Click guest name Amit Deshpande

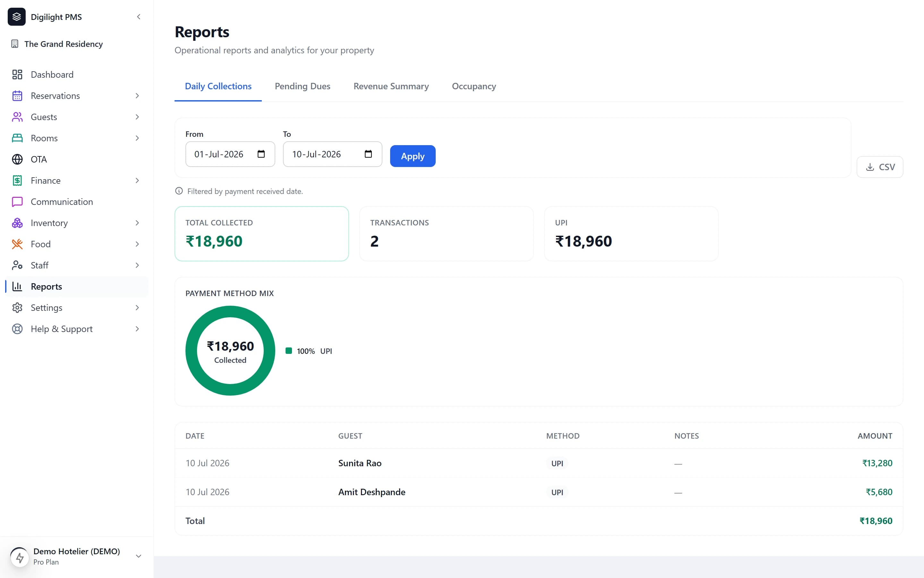[372, 492]
